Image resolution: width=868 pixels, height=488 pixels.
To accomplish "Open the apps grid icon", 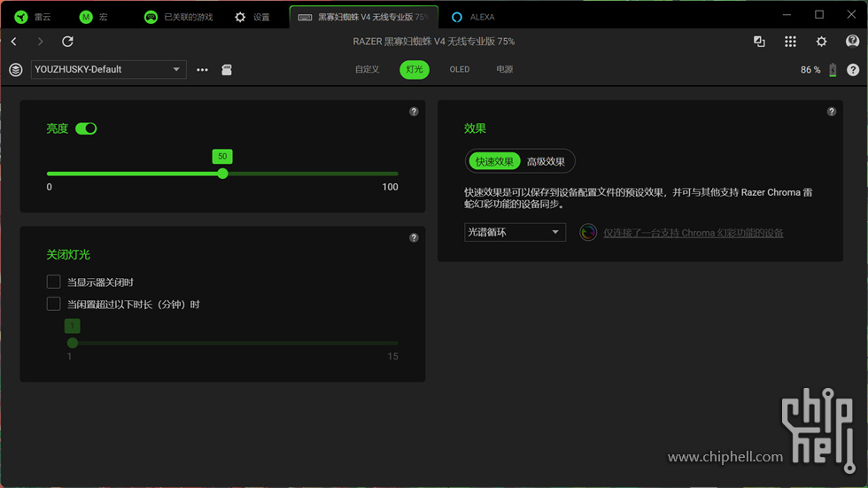I will [x=790, y=42].
